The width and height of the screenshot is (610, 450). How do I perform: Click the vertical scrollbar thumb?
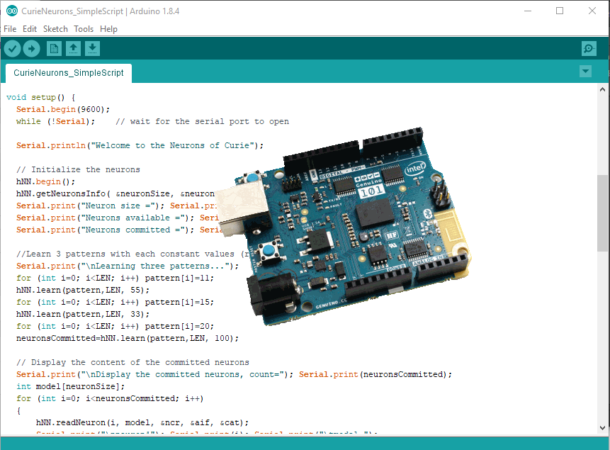pos(602,213)
